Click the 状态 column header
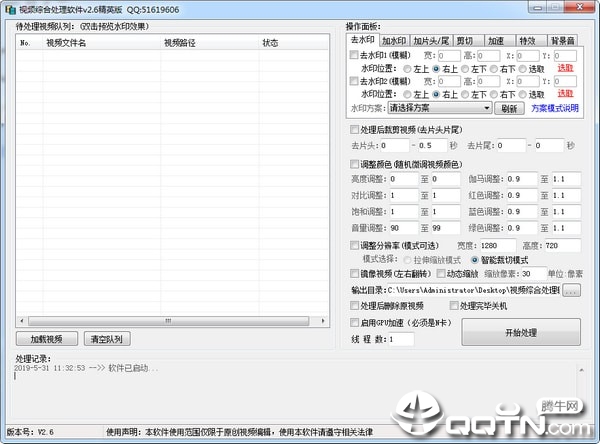Viewport: 600px width, 444px height. (x=293, y=43)
